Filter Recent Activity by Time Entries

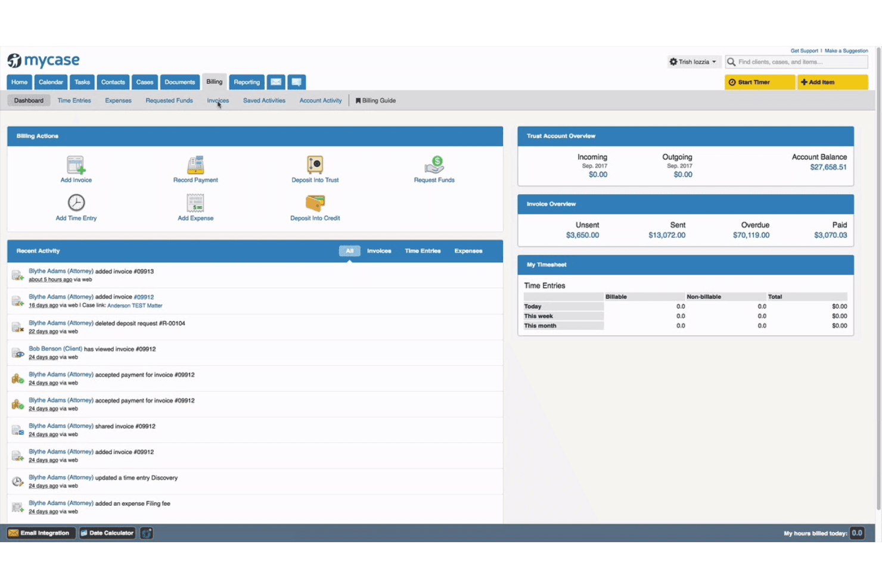(x=423, y=251)
